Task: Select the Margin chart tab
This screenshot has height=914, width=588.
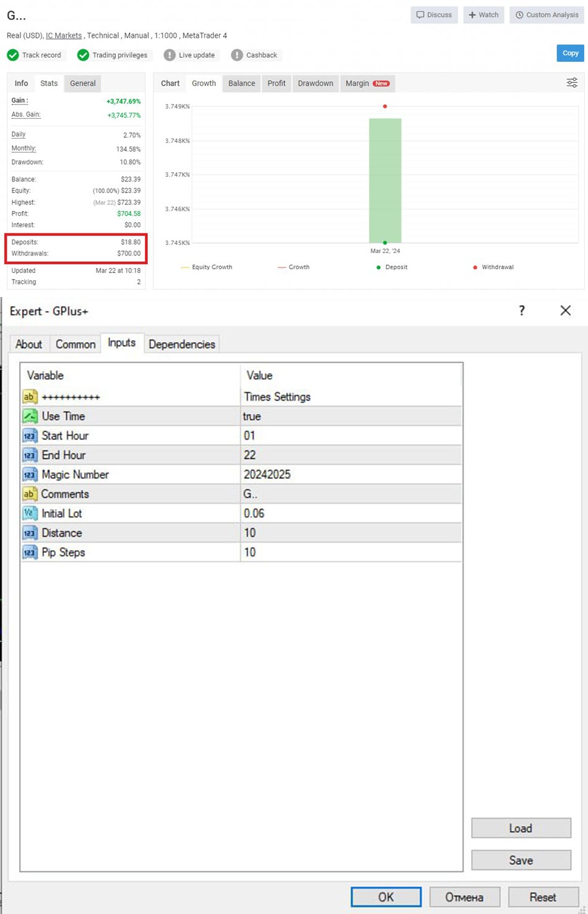Action: point(368,84)
